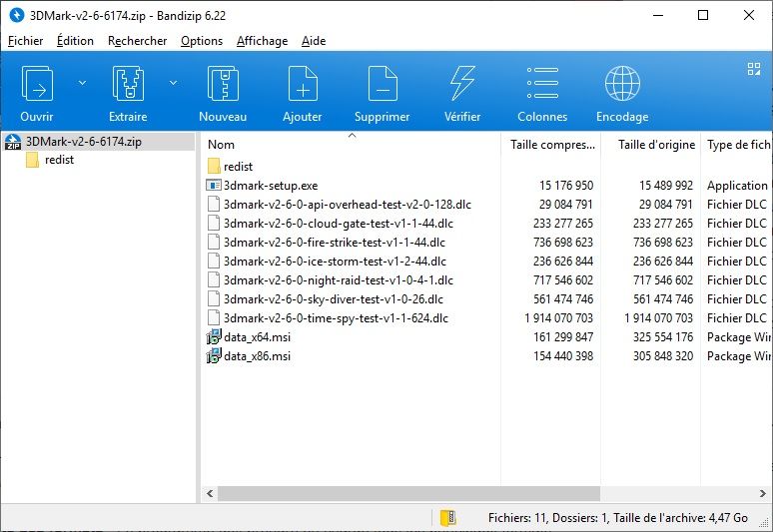This screenshot has height=532, width=773.
Task: Click the horizontal scrollbar left arrow
Action: [x=210, y=493]
